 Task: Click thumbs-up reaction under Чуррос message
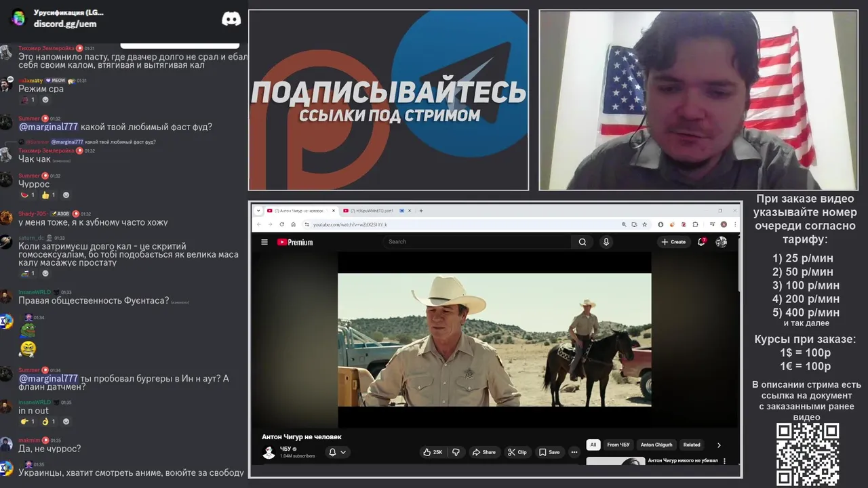pyautogui.click(x=49, y=195)
